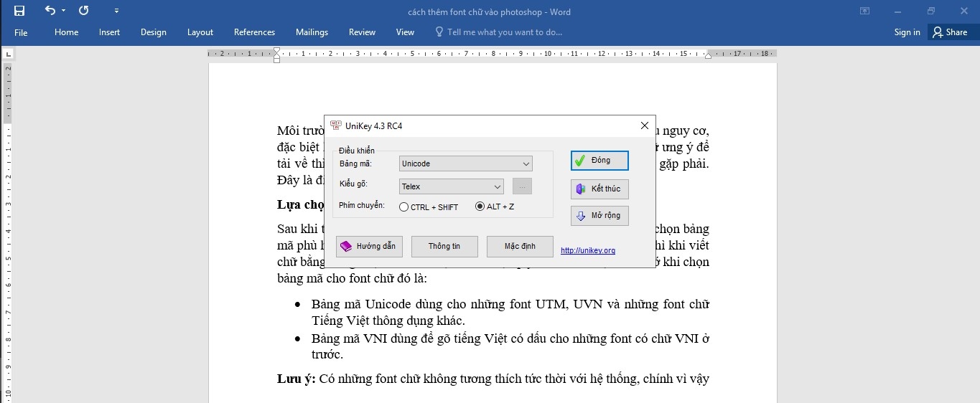Redo the last action in Word

click(84, 11)
